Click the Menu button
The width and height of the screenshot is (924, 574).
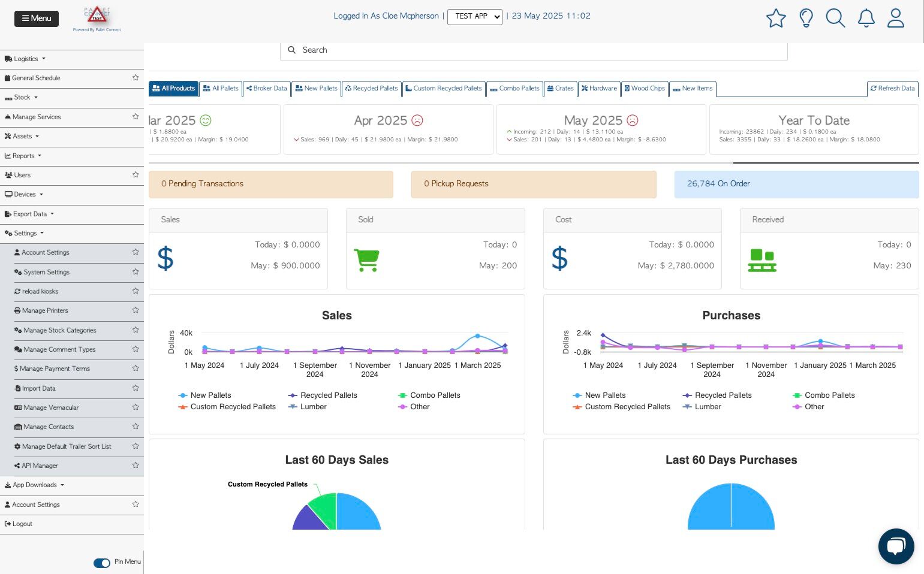(x=37, y=19)
